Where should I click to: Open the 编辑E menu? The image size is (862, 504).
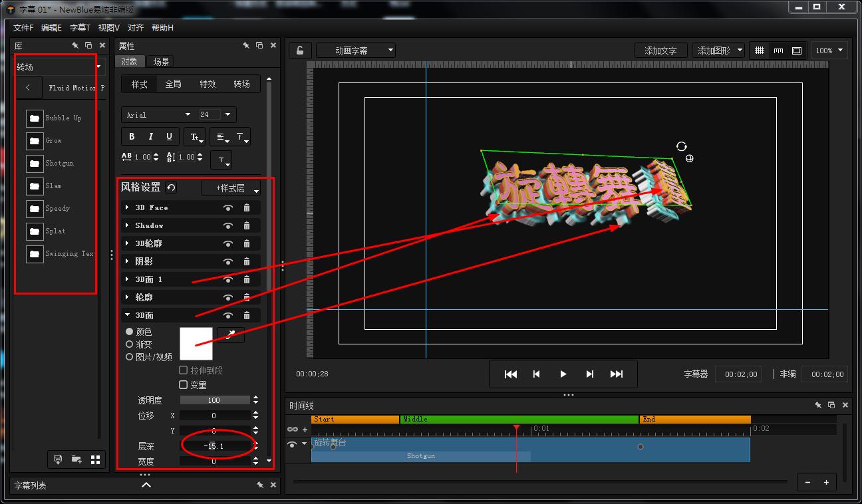51,28
